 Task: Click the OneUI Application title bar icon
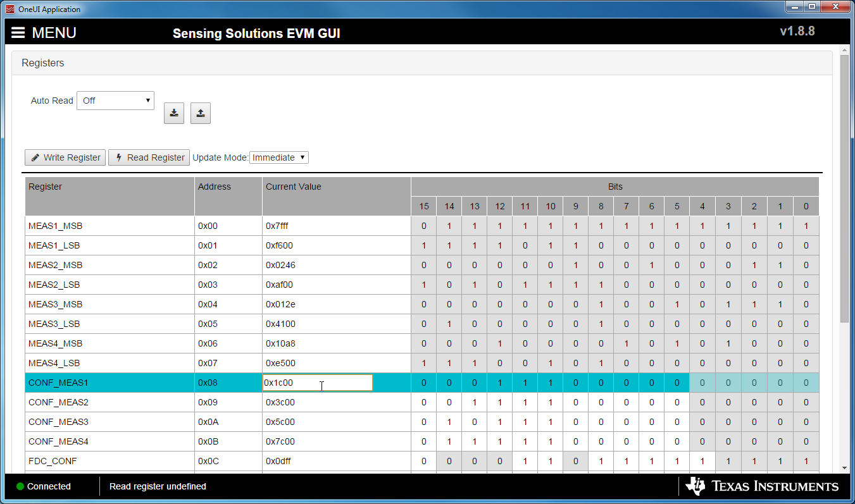coord(9,9)
